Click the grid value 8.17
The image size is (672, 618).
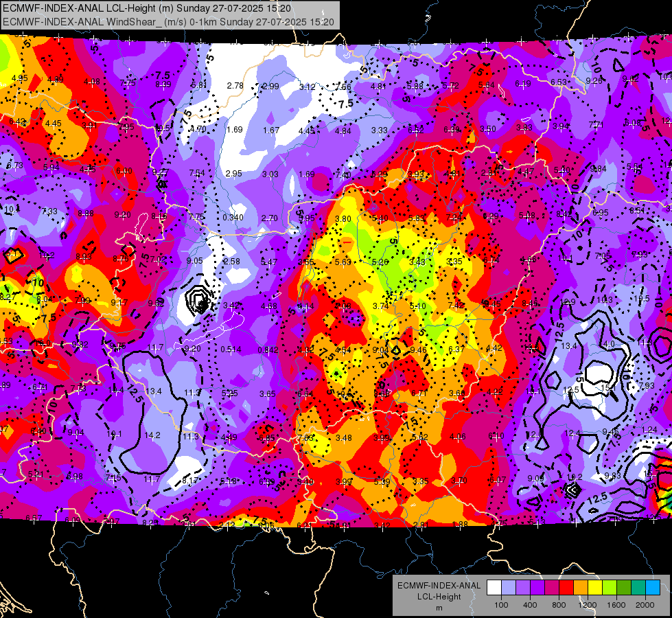190,481
